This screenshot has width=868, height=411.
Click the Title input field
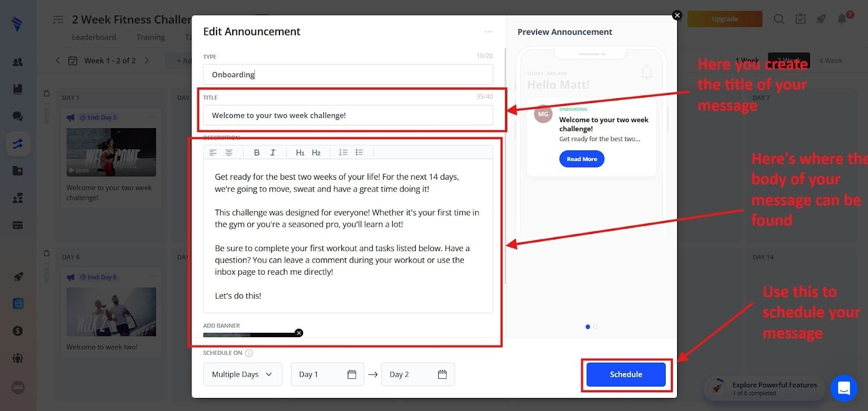[x=348, y=115]
